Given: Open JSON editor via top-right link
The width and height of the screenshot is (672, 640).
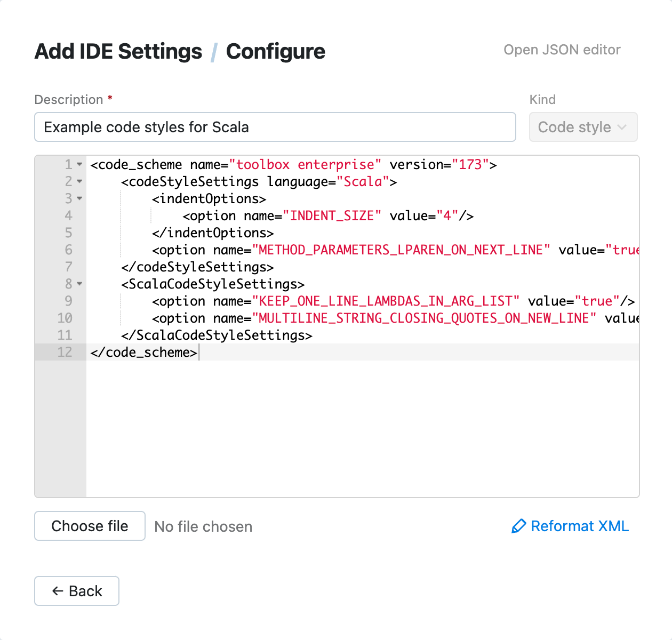Looking at the screenshot, I should pyautogui.click(x=562, y=50).
